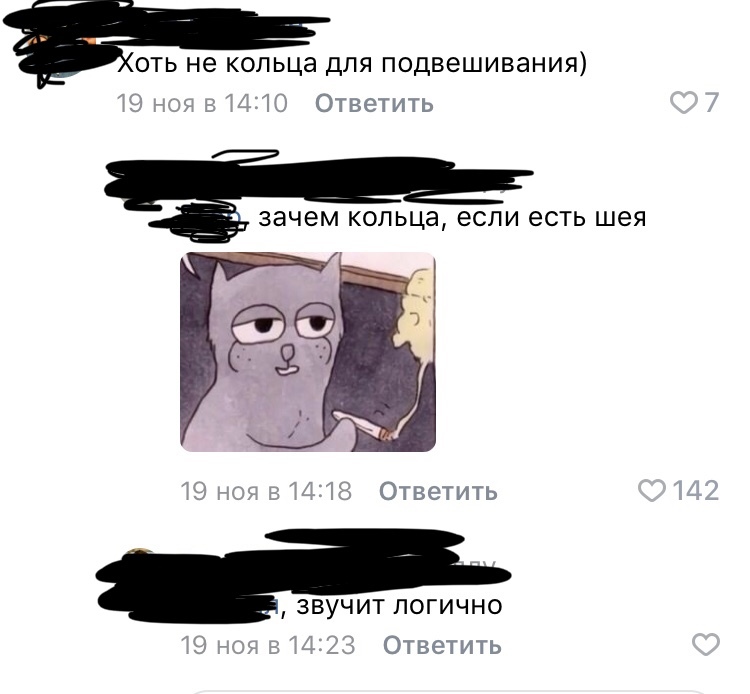Select the "зачем кольца, если есть шея" text

(452, 218)
